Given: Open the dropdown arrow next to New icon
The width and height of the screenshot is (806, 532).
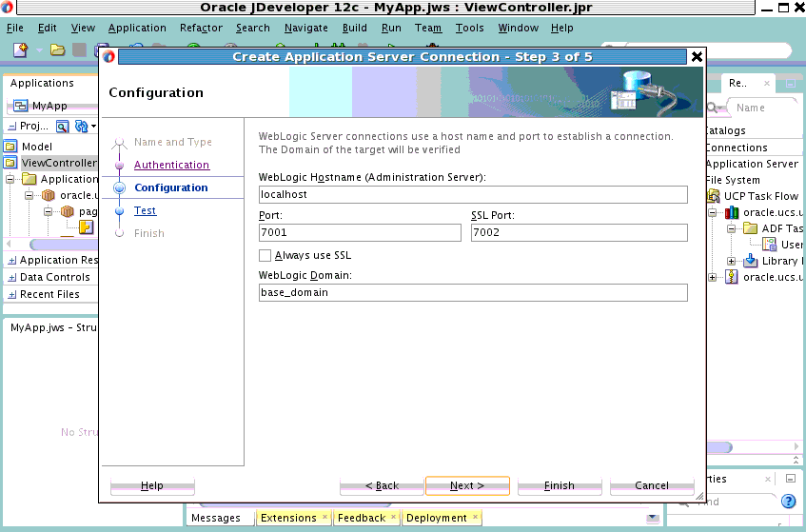Looking at the screenshot, I should (39, 50).
